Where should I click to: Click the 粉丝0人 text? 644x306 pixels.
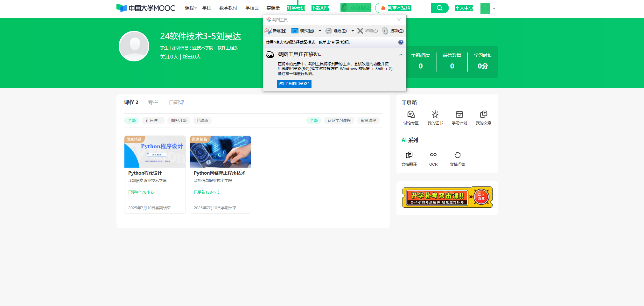(192, 57)
